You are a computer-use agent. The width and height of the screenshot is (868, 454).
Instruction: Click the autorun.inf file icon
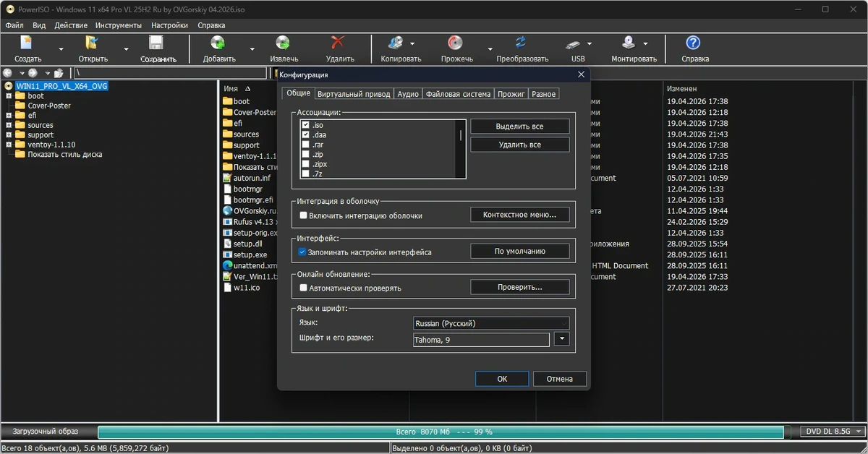pos(227,178)
